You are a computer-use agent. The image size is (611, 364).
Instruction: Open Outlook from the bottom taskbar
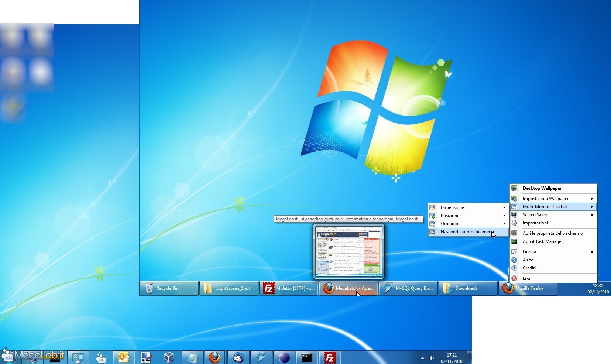click(x=124, y=357)
